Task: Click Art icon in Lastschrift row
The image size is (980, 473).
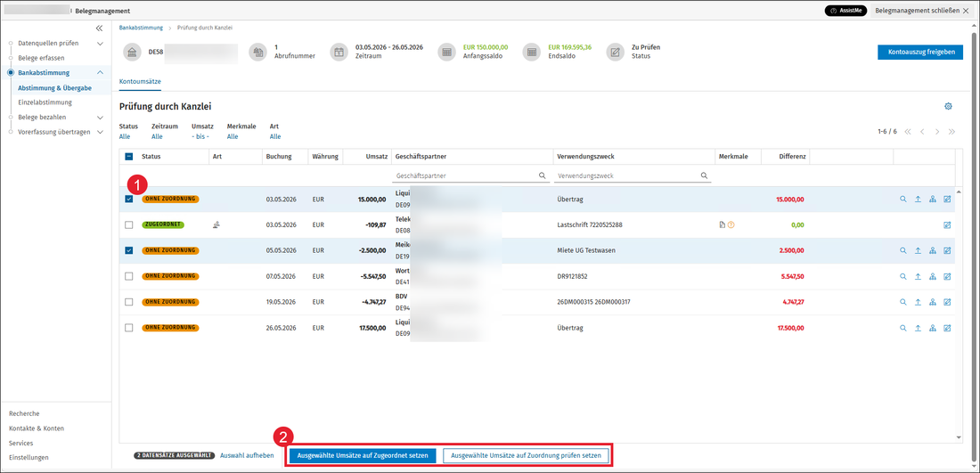Action: [216, 225]
